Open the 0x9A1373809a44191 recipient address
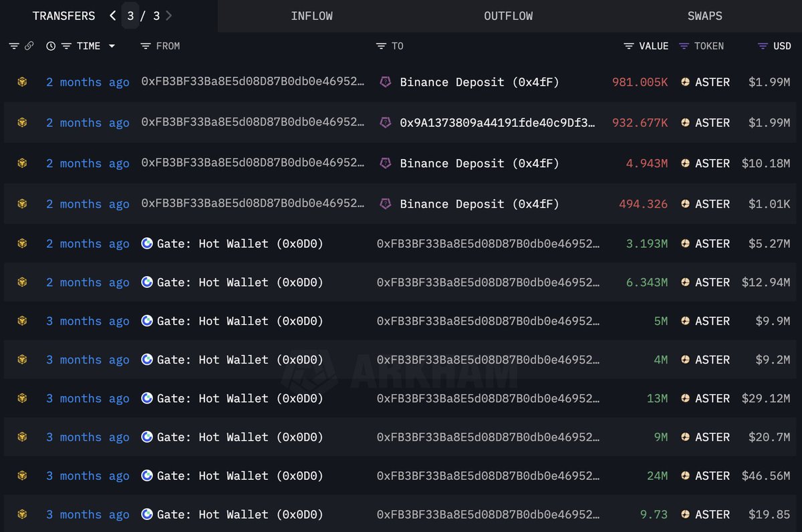 (x=497, y=123)
